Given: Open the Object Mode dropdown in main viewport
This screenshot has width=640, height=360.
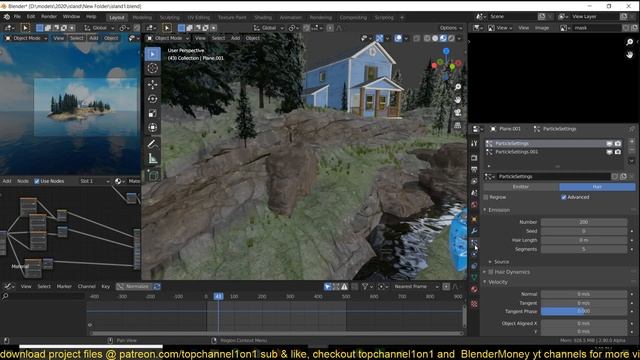Looking at the screenshot, I should 168,38.
